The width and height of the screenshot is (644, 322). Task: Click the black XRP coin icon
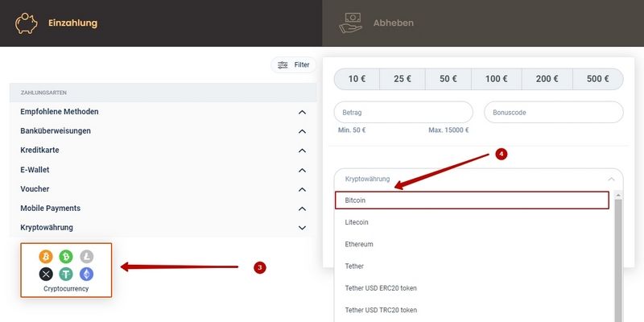pyautogui.click(x=46, y=274)
